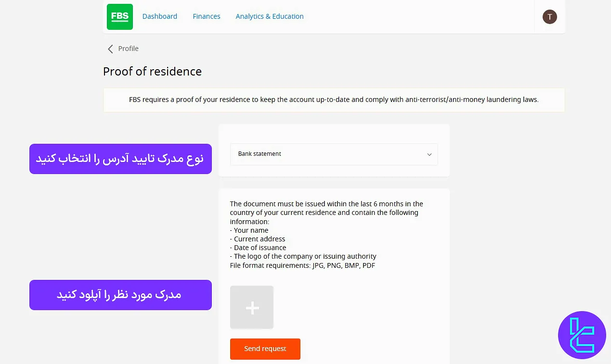Navigate to the Finances section

pyautogui.click(x=206, y=16)
